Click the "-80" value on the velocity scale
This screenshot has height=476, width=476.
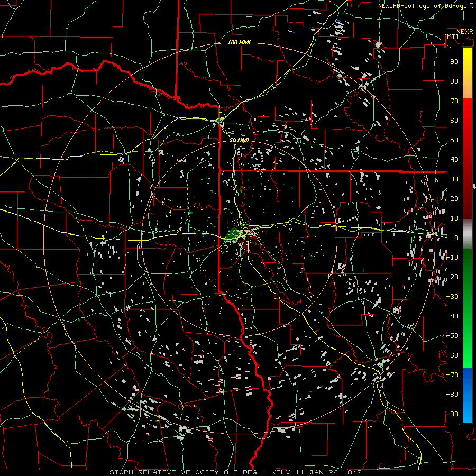(x=452, y=395)
